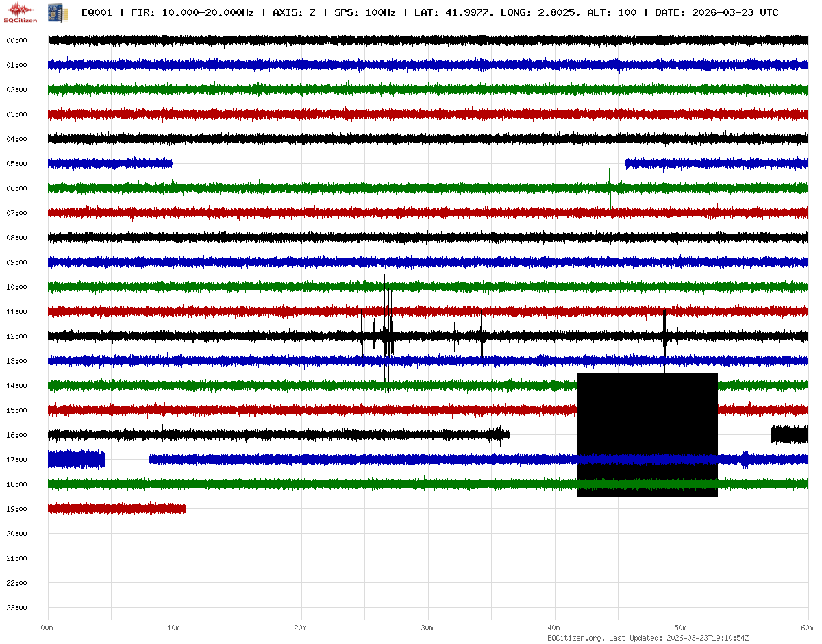Click the EQCitizen waveform logo
Viewport: 822px width, 644px height.
click(x=21, y=12)
